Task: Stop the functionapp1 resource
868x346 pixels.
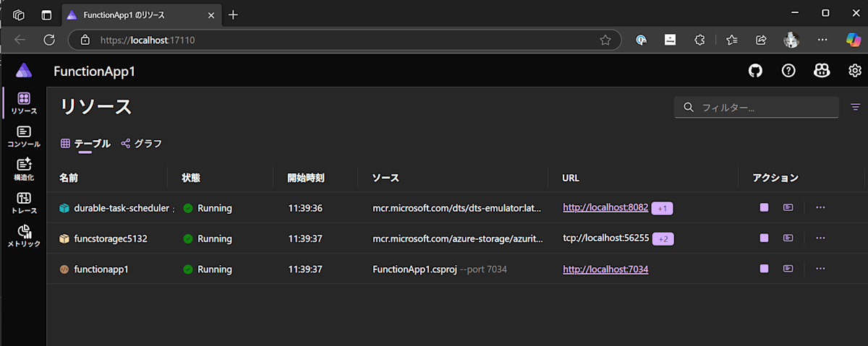Action: tap(764, 269)
